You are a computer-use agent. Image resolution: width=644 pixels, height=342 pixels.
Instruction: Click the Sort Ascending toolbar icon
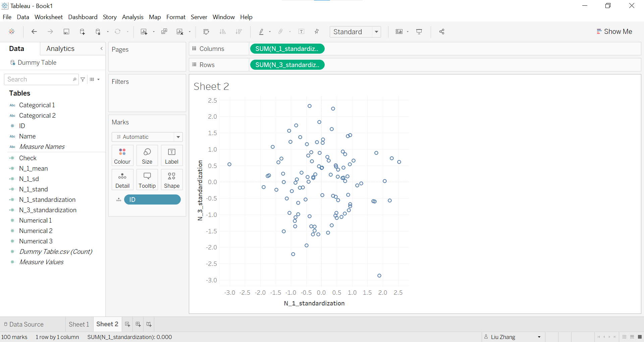(222, 32)
